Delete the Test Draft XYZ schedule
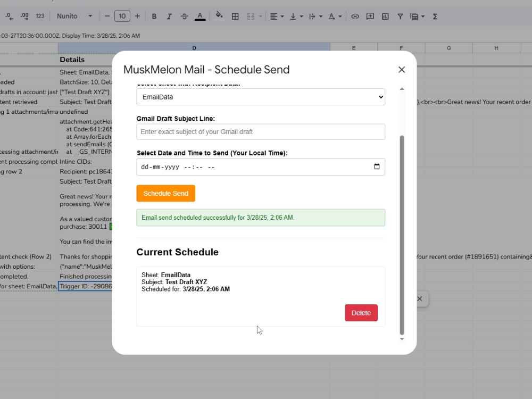 click(361, 313)
